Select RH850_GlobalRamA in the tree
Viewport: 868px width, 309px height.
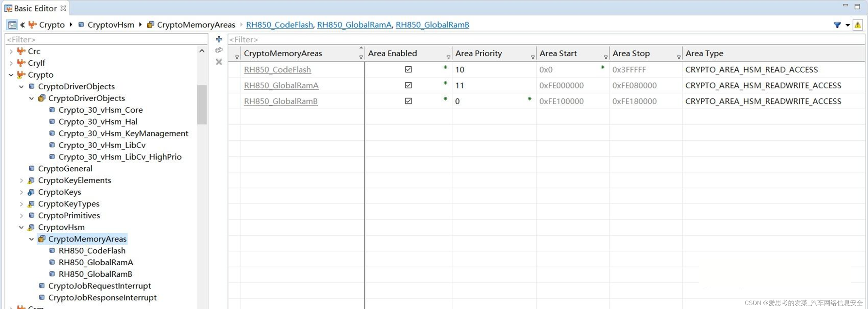(96, 262)
